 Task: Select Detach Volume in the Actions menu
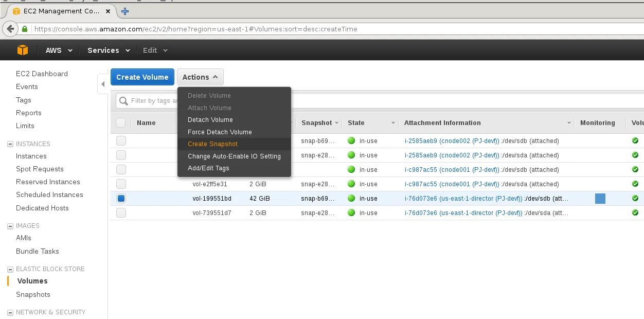[210, 120]
